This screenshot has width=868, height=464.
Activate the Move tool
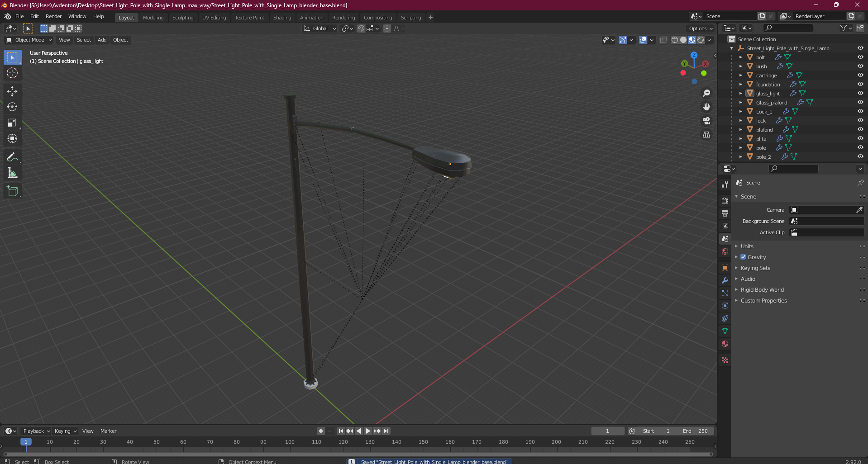12,91
